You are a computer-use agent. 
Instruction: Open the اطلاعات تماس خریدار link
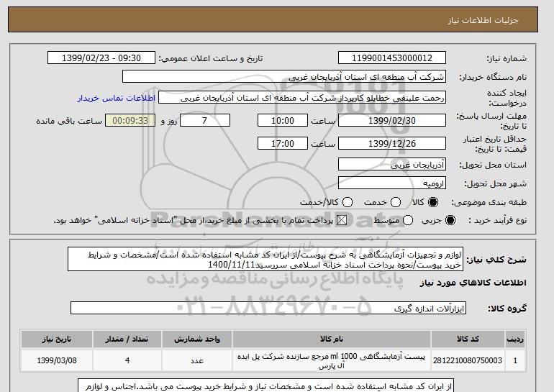117,98
